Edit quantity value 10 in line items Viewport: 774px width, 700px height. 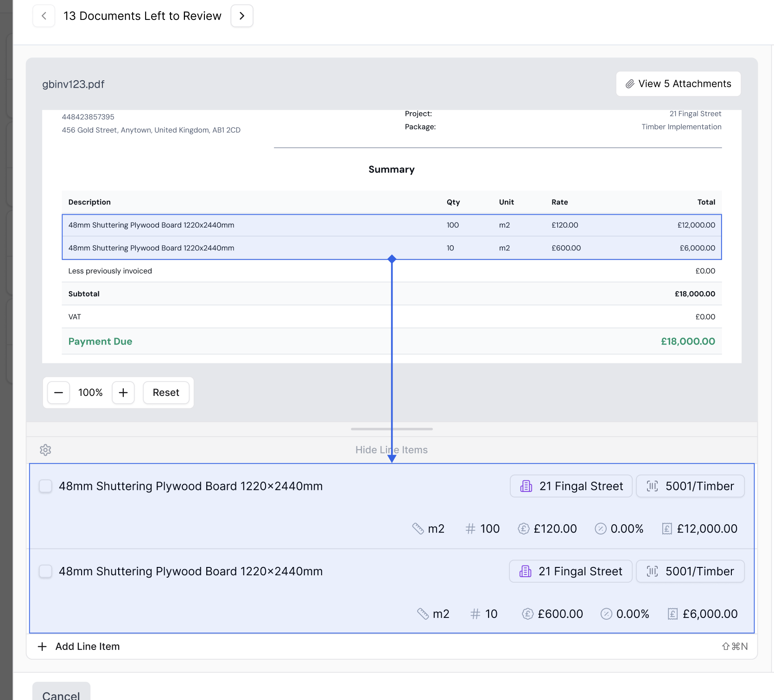[x=491, y=614]
